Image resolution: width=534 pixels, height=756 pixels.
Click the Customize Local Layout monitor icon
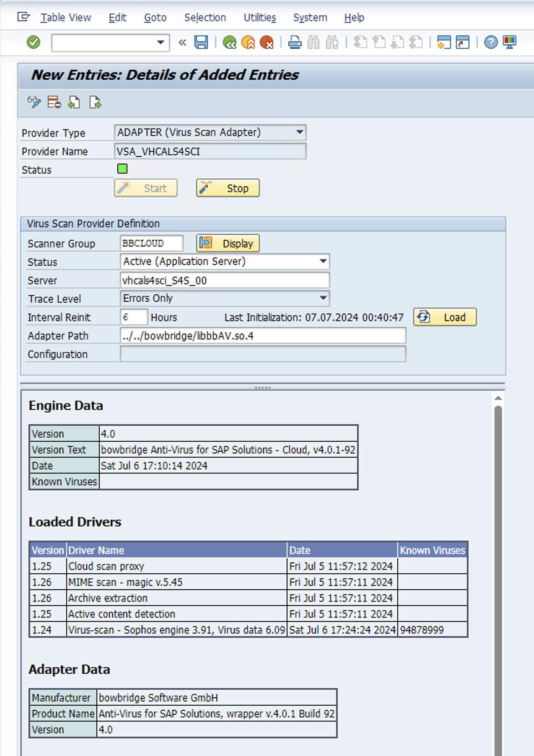pos(510,42)
